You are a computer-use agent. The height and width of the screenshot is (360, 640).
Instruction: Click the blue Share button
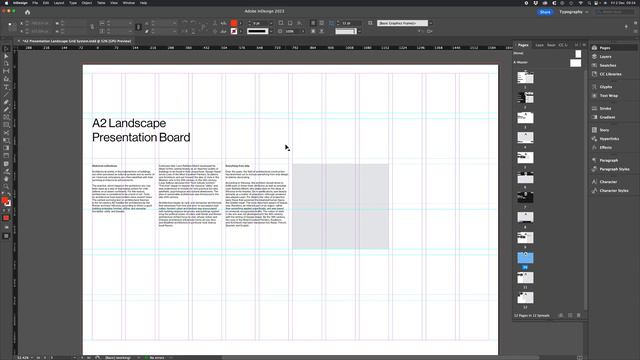[545, 12]
